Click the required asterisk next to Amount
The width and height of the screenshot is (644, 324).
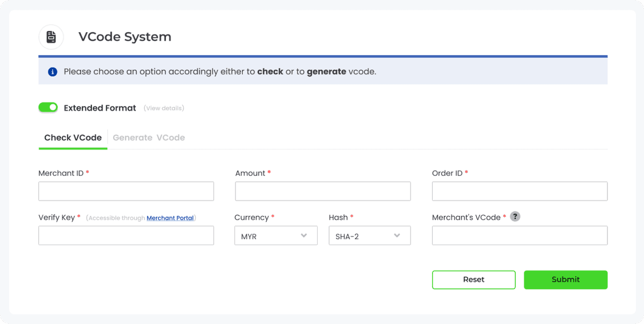tap(268, 173)
